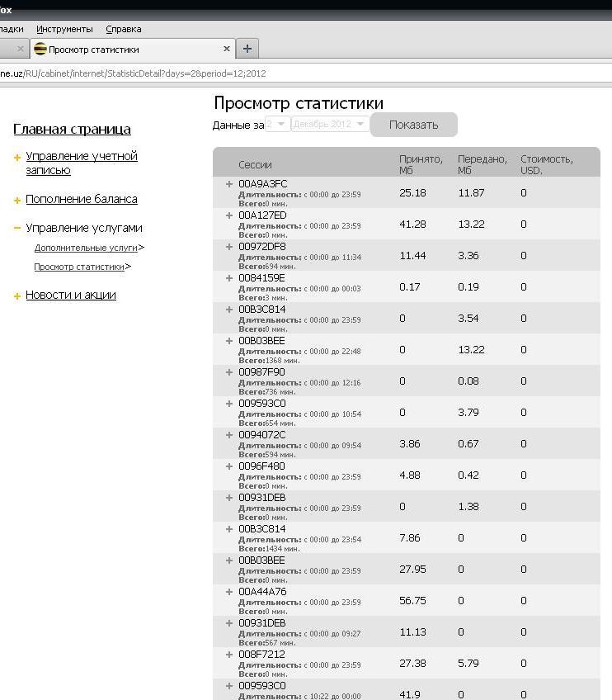This screenshot has width=612, height=700.
Task: Click the Передано, Мб column header
Action: point(483,165)
